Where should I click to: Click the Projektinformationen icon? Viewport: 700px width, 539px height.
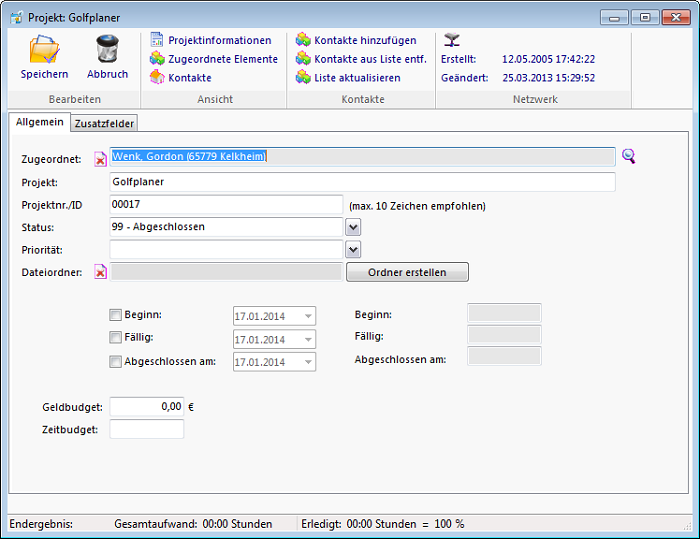[x=157, y=40]
